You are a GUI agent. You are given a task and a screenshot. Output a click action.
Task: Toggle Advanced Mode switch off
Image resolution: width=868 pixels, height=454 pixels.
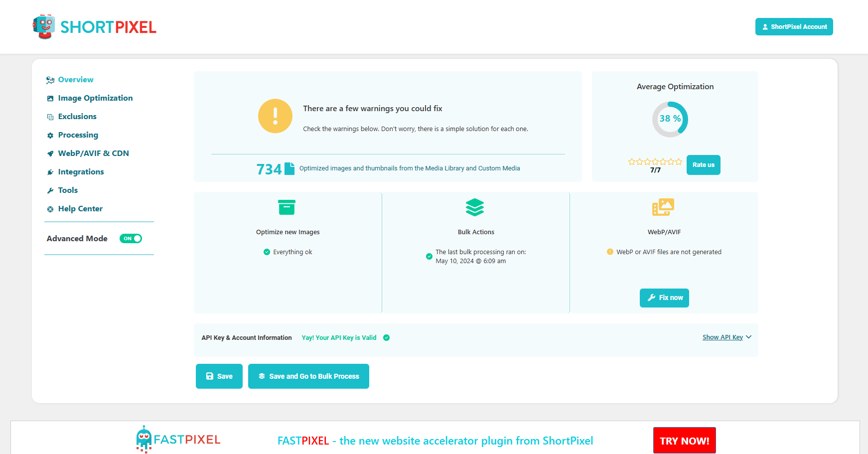click(131, 239)
